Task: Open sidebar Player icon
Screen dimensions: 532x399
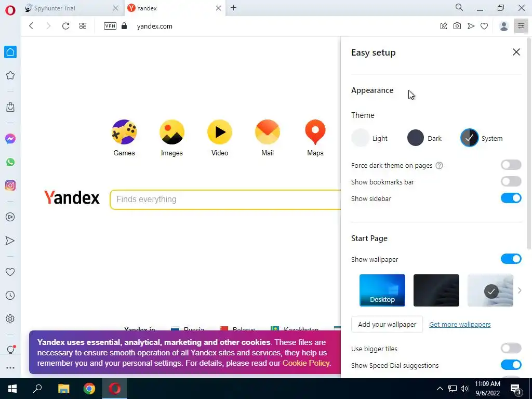Action: [x=10, y=217]
